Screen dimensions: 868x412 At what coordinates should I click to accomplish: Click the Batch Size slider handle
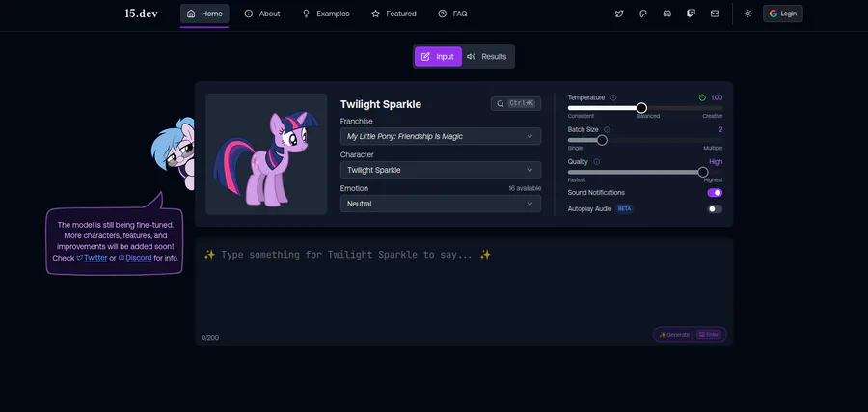tap(602, 140)
